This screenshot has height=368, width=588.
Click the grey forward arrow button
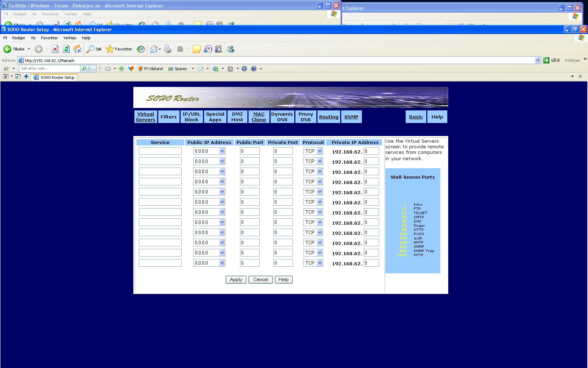click(x=38, y=49)
